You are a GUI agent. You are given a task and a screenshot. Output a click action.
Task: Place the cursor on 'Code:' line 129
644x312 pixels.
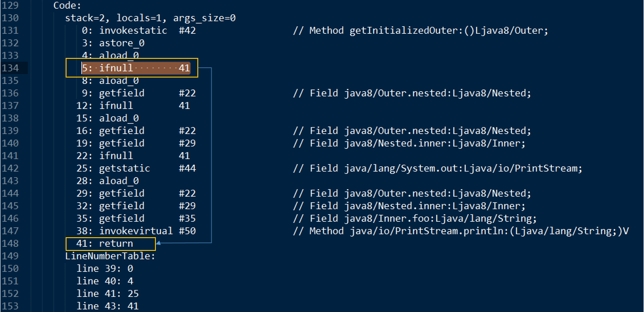pos(68,6)
